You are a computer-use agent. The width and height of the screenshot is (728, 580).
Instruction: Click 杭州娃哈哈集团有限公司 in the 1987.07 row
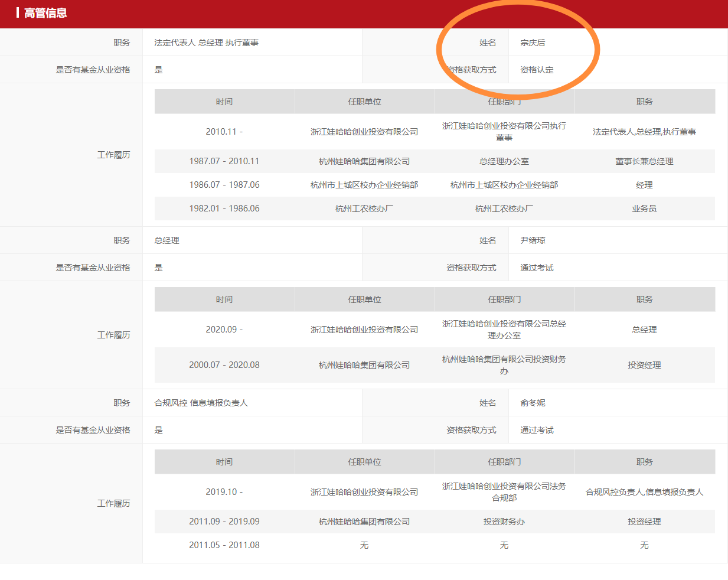coord(364,161)
